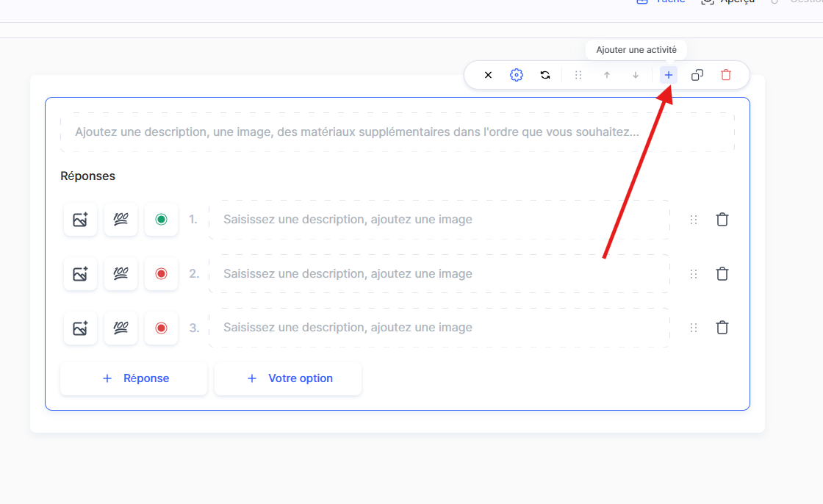Add an image to answer 1
823x504 pixels.
80,220
